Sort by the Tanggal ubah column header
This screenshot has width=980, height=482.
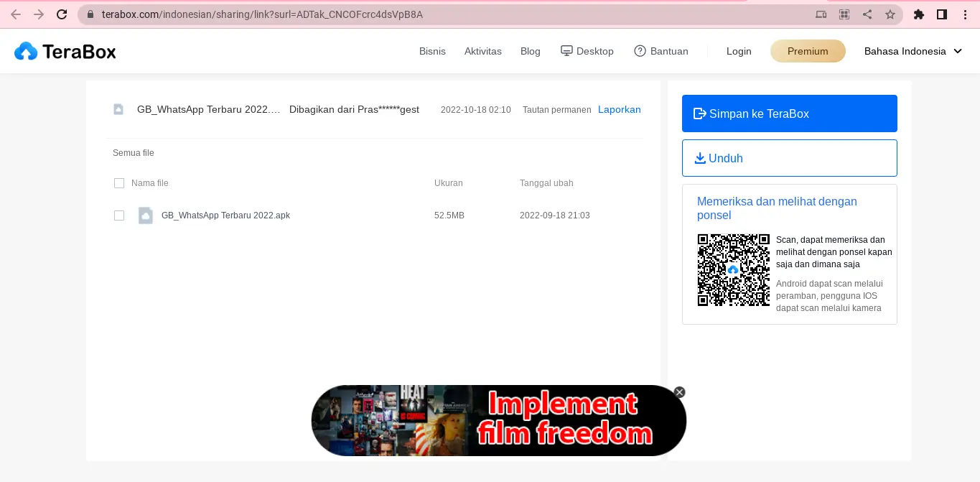coord(546,183)
